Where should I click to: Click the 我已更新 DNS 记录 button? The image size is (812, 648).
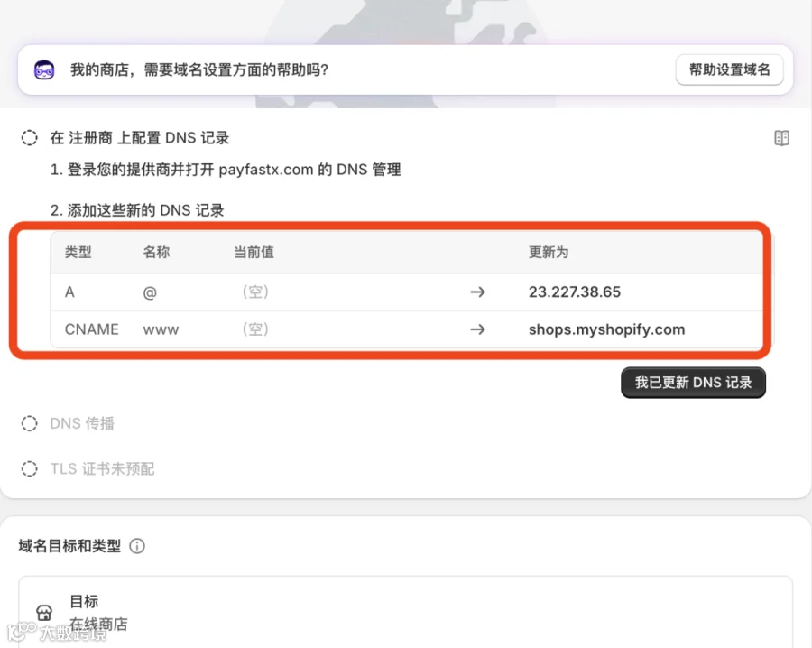coord(693,383)
